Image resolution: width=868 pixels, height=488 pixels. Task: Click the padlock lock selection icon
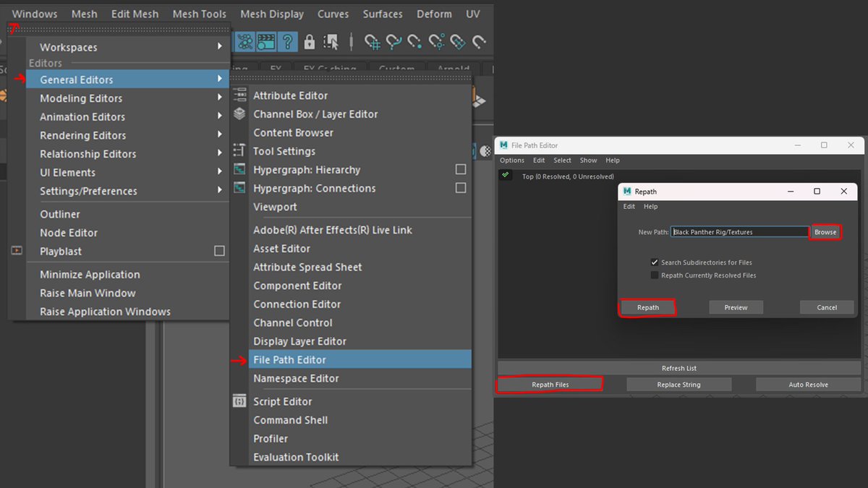tap(310, 42)
